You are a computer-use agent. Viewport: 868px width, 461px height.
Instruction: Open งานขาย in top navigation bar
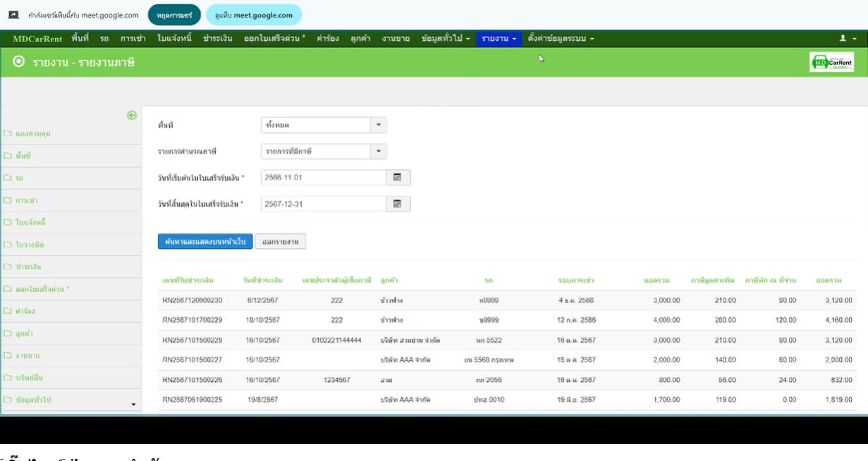(396, 39)
